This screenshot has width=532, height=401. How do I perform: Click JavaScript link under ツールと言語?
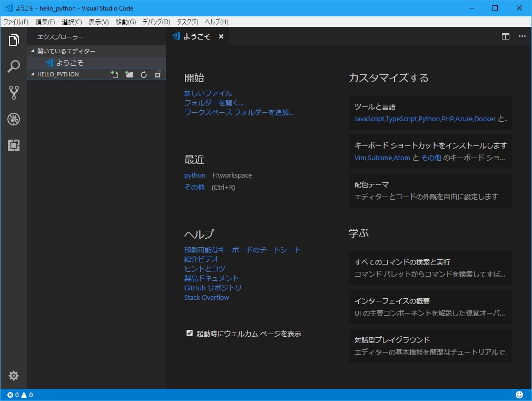(x=369, y=119)
